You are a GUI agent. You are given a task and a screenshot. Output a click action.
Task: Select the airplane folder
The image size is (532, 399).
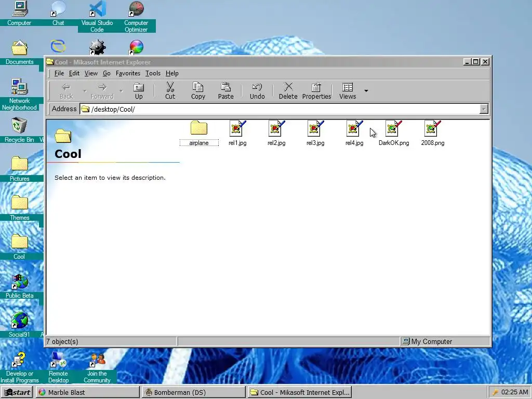click(x=199, y=134)
